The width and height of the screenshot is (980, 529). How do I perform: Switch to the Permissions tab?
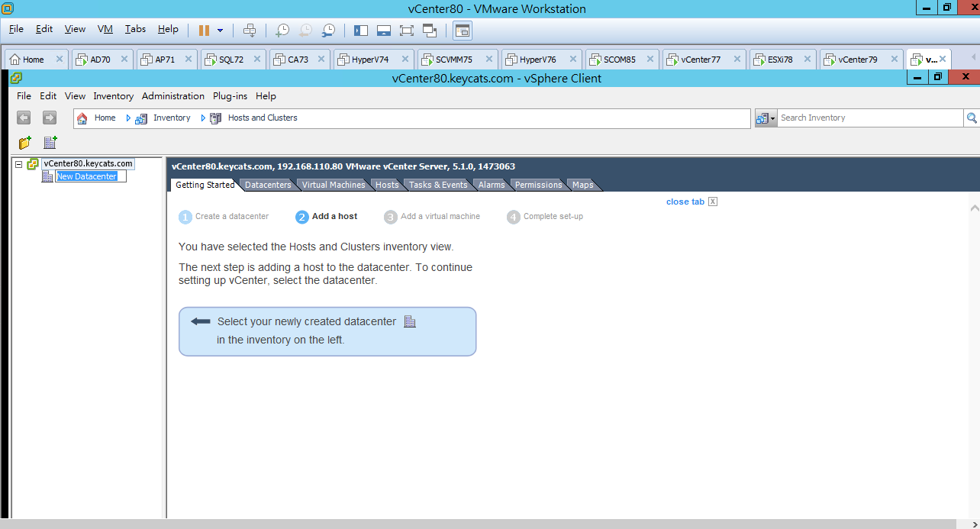pos(538,185)
